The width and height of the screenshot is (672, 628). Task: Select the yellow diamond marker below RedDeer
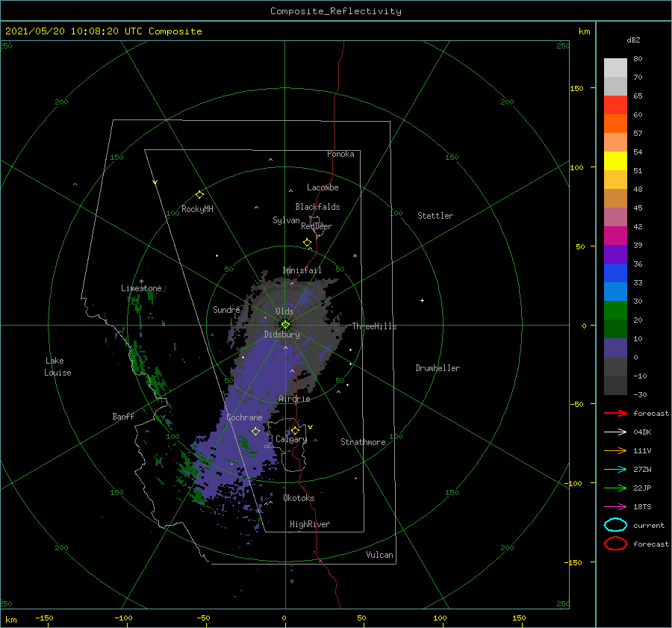click(x=308, y=243)
